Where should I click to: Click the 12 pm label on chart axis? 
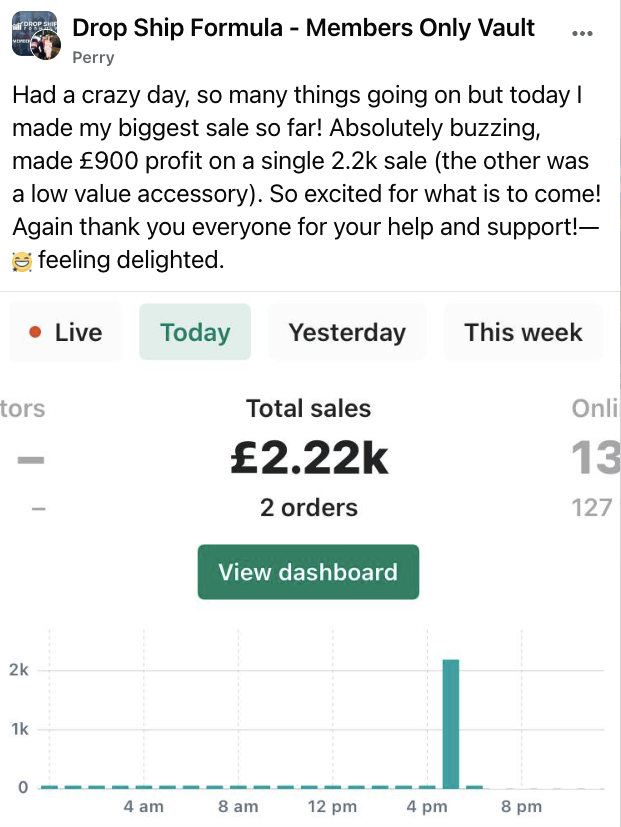pos(332,806)
